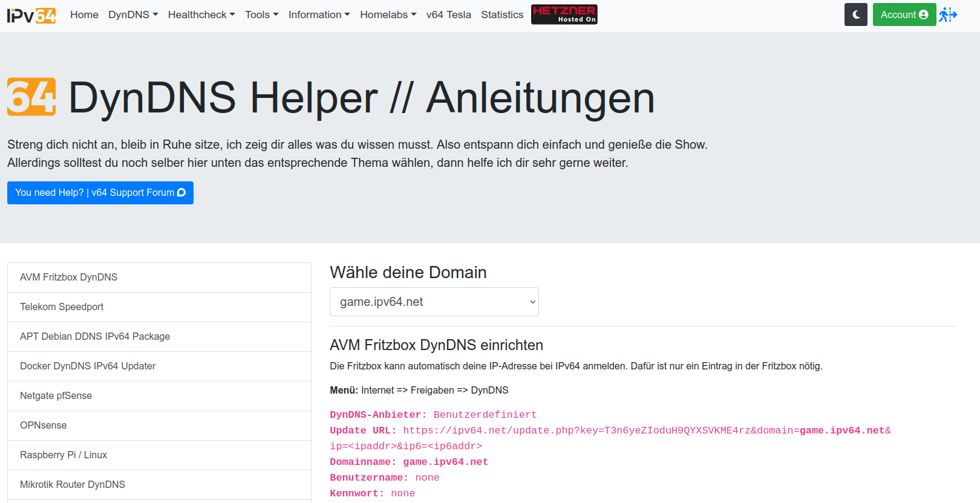The width and height of the screenshot is (980, 503).
Task: Expand the Healthcheck dropdown menu
Action: (x=201, y=15)
